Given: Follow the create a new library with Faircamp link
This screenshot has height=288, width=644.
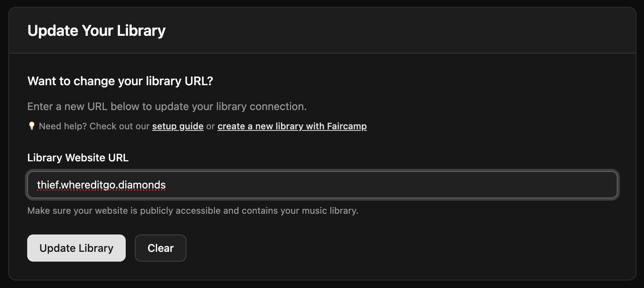Looking at the screenshot, I should tap(292, 126).
